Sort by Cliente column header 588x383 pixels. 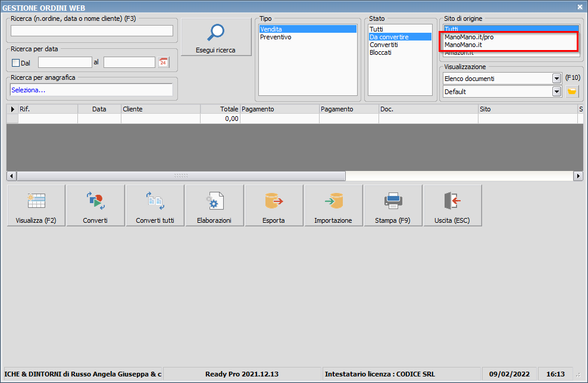tap(161, 109)
